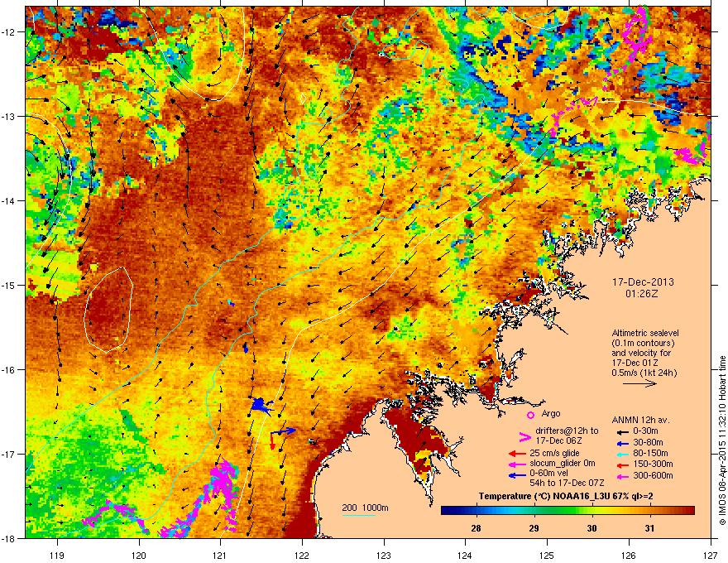Click the red ANMN 150-300m legend arrow
Viewport: 728px width, 563px height.
click(x=622, y=464)
